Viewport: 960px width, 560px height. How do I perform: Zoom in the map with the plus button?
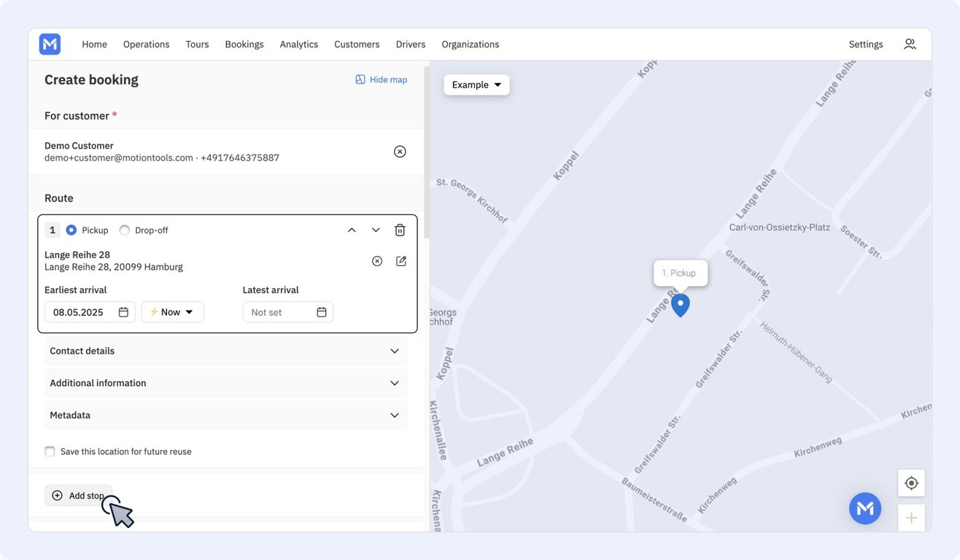click(911, 518)
